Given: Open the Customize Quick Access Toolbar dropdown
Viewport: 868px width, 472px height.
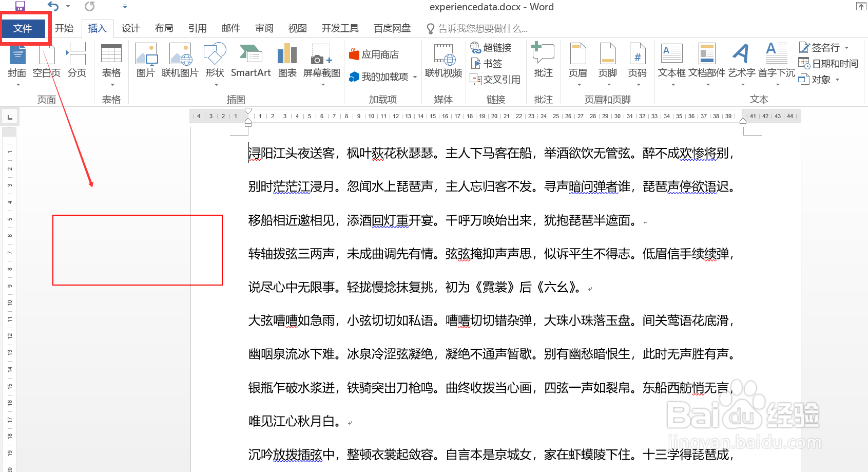Looking at the screenshot, I should tap(125, 7).
